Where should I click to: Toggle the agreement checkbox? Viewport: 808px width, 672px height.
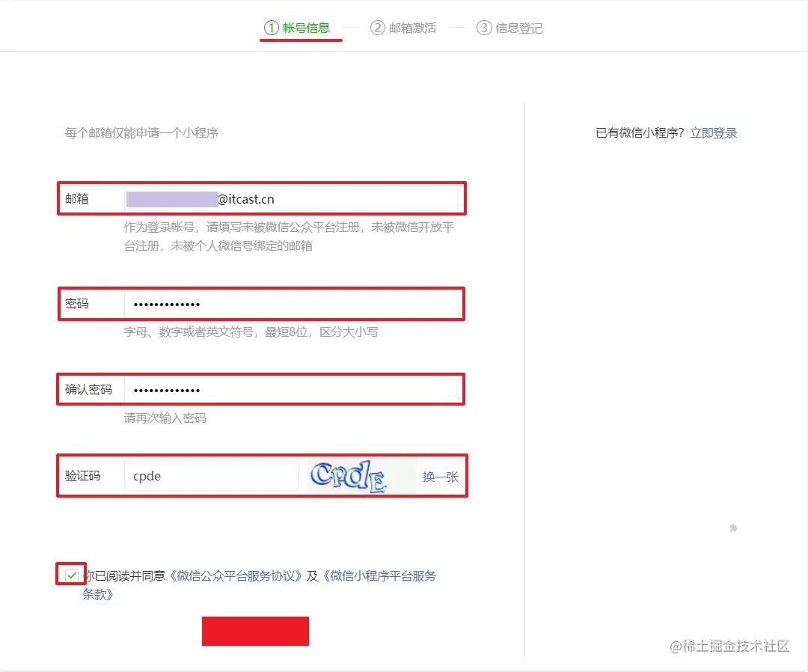point(72,575)
